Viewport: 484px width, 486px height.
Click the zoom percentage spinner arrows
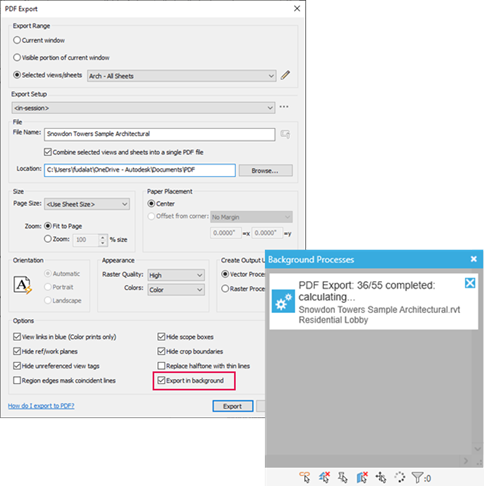[x=103, y=240]
